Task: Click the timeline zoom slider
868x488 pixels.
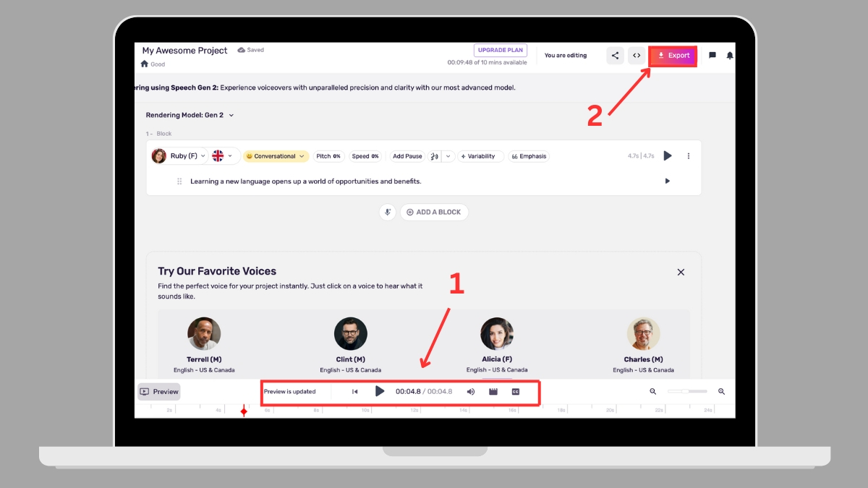Action: (687, 391)
